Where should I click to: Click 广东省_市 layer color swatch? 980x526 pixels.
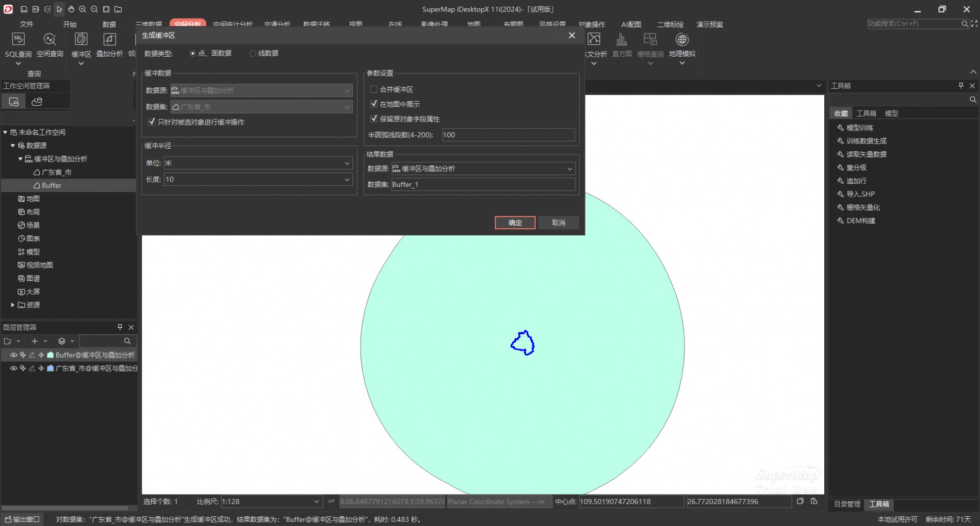(x=51, y=369)
